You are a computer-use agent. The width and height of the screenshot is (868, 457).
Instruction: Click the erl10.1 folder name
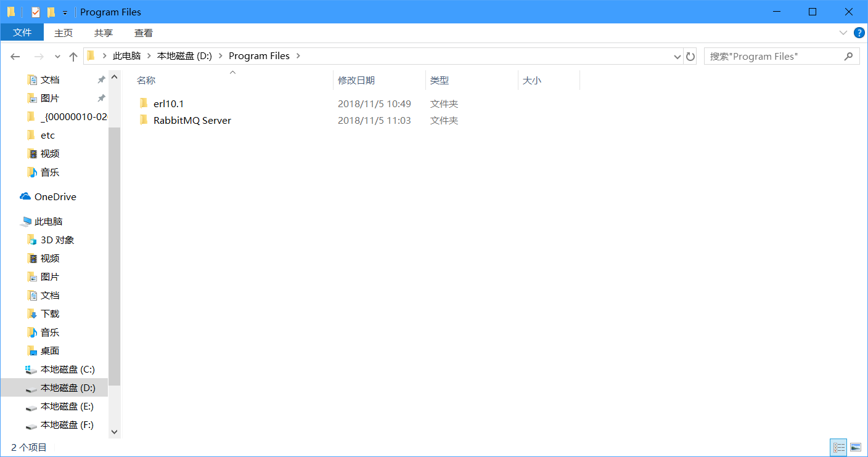(169, 103)
